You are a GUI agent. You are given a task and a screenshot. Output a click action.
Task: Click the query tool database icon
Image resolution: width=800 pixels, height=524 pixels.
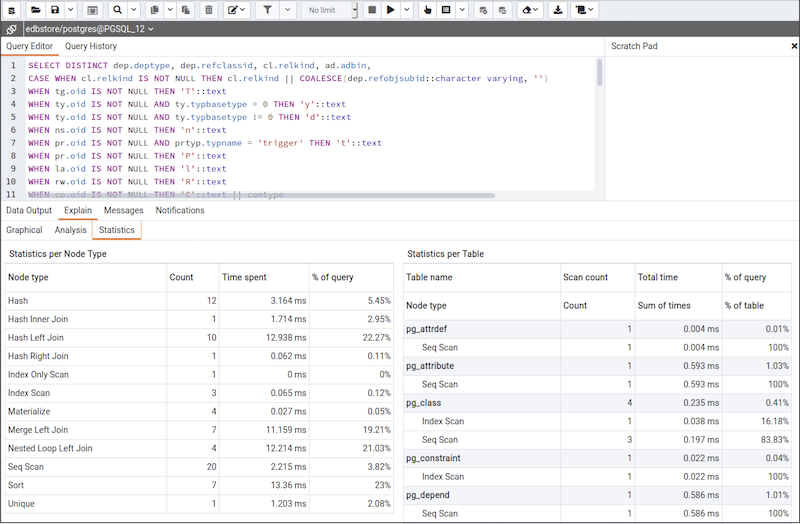coord(11,10)
